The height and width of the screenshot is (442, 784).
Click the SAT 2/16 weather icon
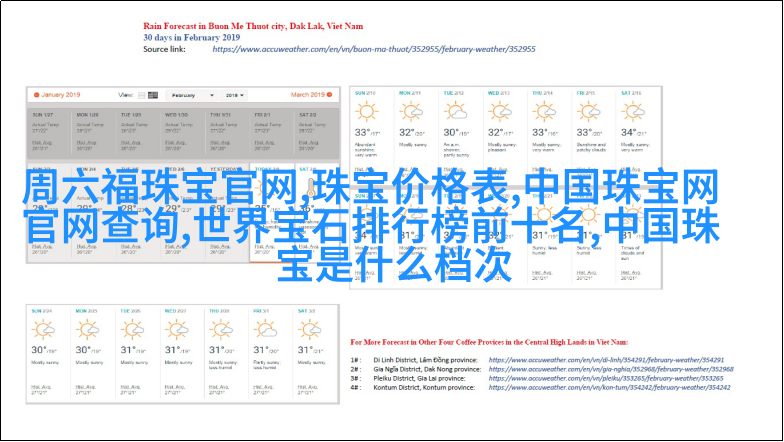click(x=633, y=112)
